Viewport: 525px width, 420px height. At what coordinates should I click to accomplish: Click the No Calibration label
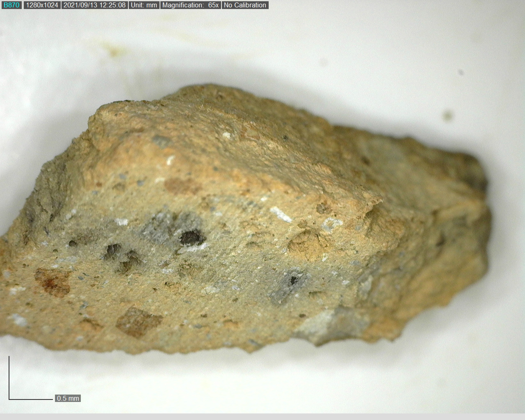click(245, 5)
